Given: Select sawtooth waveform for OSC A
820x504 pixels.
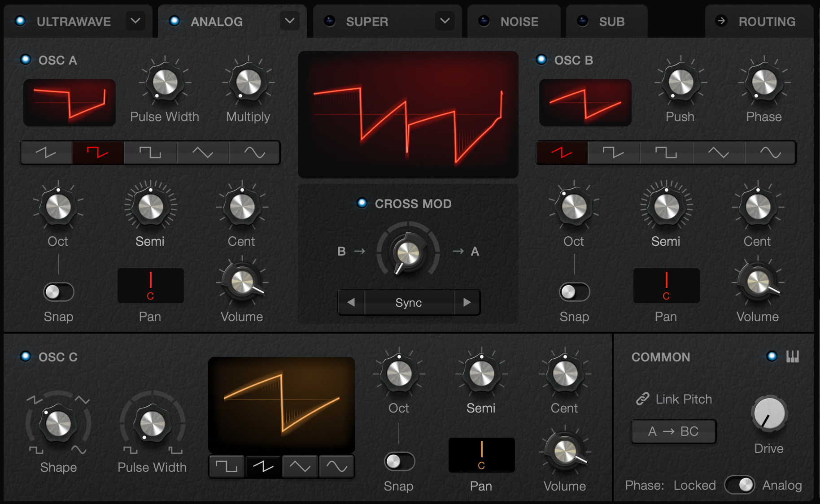Looking at the screenshot, I should click(46, 152).
